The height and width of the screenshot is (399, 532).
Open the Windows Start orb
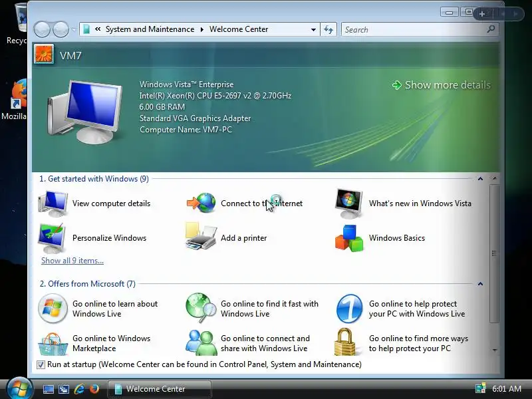pos(19,389)
